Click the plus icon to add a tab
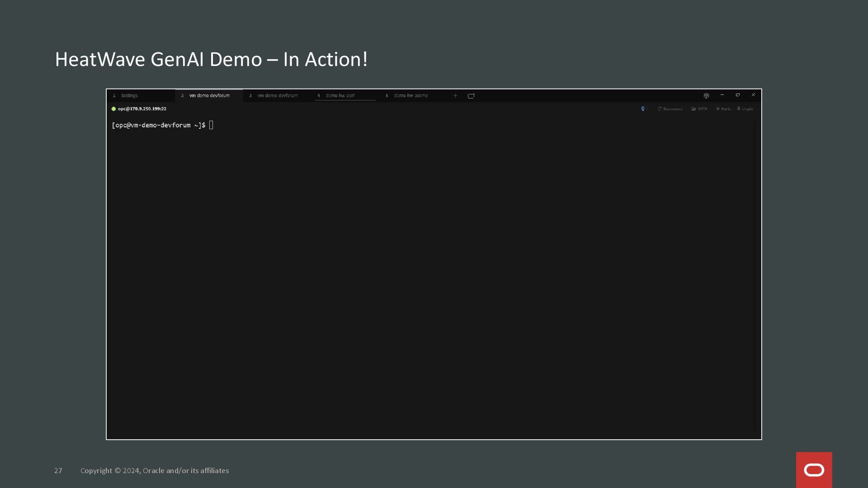This screenshot has height=488, width=868. (x=455, y=96)
